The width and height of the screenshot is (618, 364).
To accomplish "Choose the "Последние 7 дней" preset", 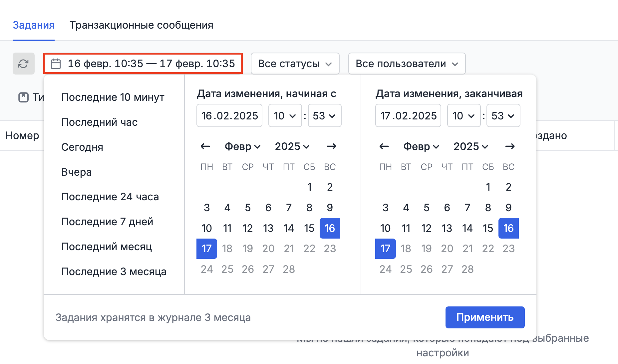I will tap(107, 222).
